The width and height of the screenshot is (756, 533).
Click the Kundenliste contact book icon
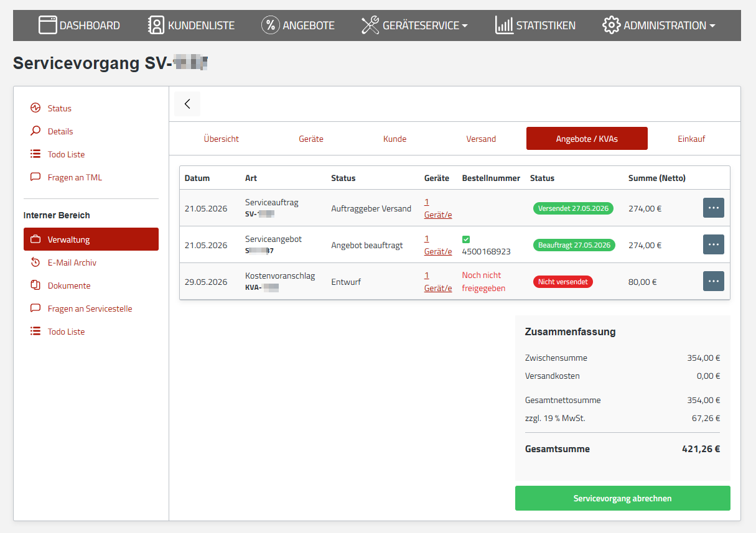[x=156, y=25]
